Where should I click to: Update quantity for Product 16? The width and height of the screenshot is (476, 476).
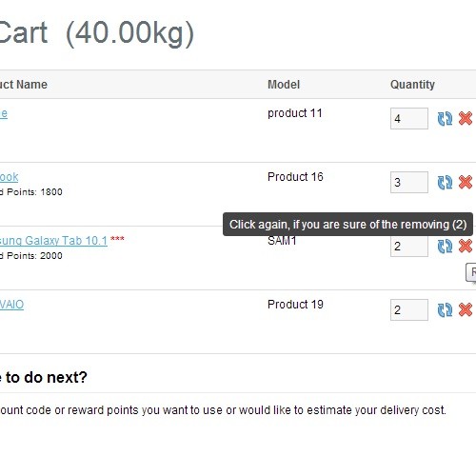(x=445, y=183)
